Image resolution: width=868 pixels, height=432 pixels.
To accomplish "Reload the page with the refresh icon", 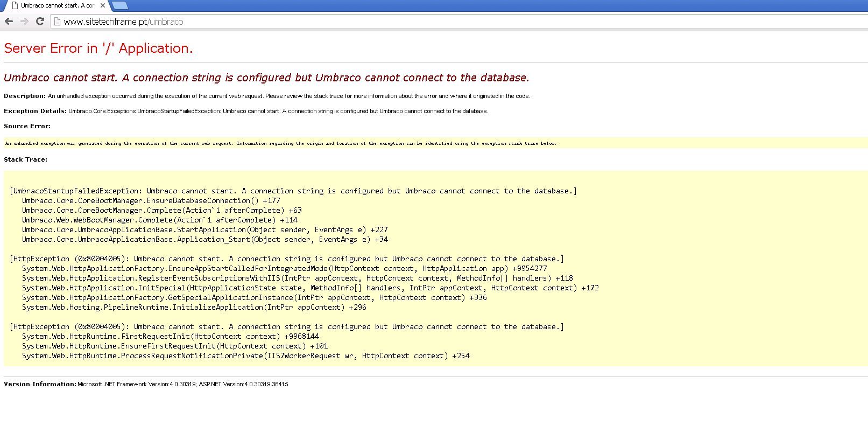I will coord(40,22).
